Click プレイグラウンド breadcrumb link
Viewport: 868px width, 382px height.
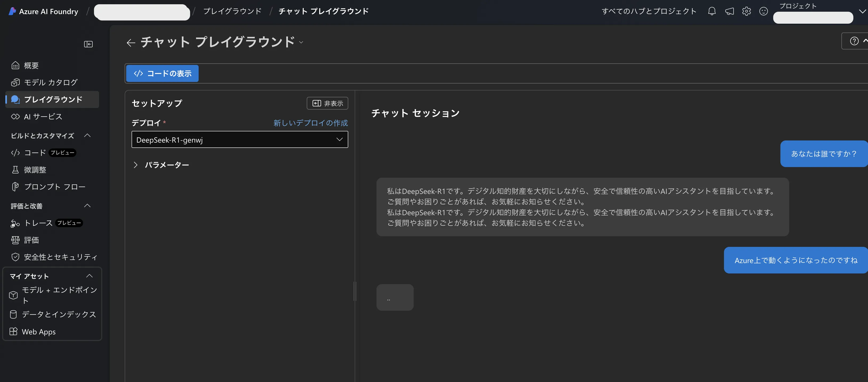(x=232, y=11)
